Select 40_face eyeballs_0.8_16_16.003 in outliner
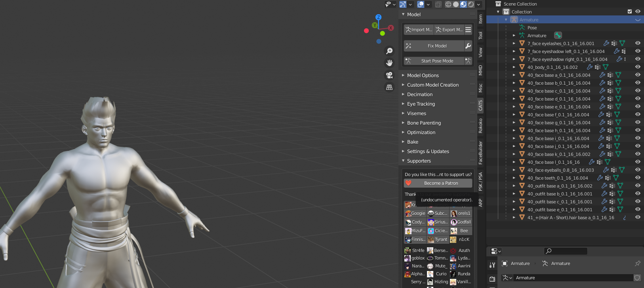The width and height of the screenshot is (644, 288). point(560,170)
